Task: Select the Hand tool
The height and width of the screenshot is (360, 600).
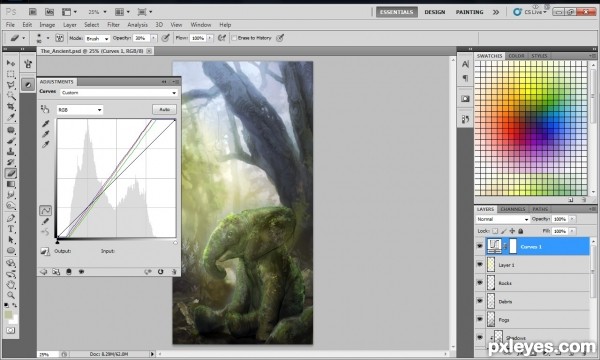Action: click(11, 284)
